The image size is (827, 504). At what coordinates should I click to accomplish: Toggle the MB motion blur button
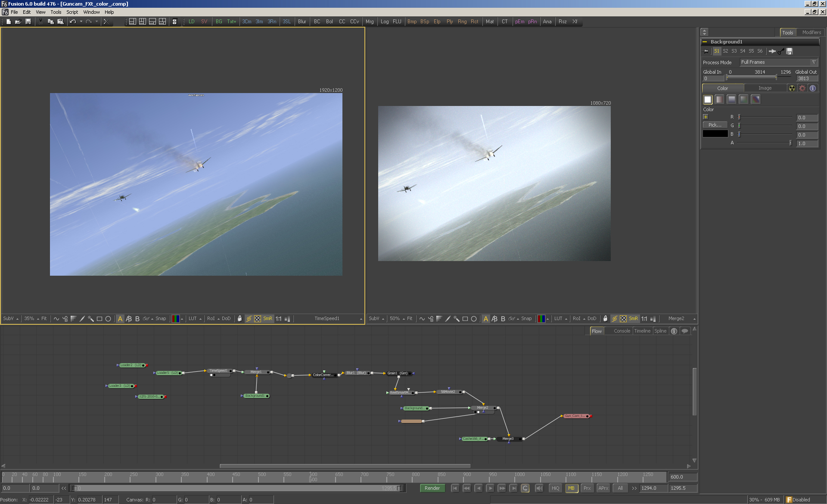tap(571, 488)
